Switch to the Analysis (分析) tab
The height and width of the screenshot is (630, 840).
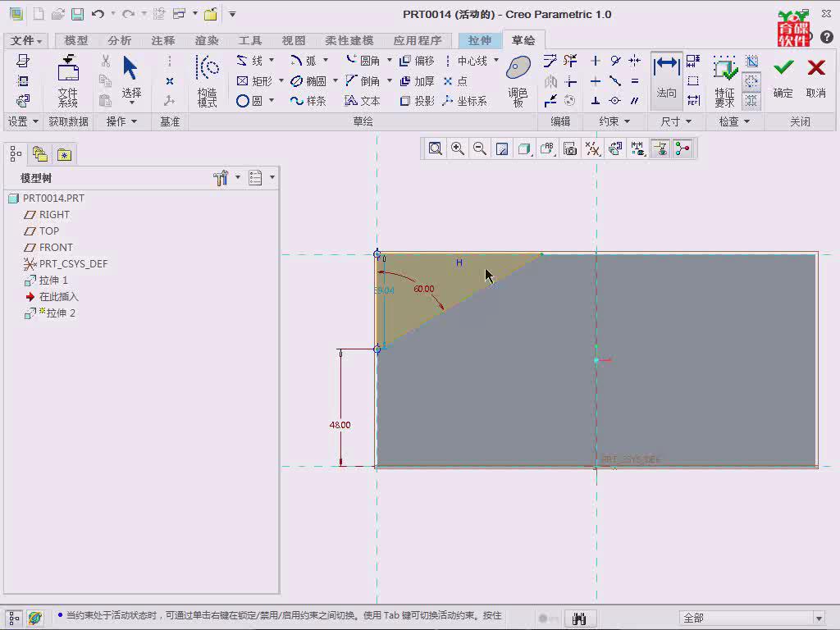(x=119, y=40)
